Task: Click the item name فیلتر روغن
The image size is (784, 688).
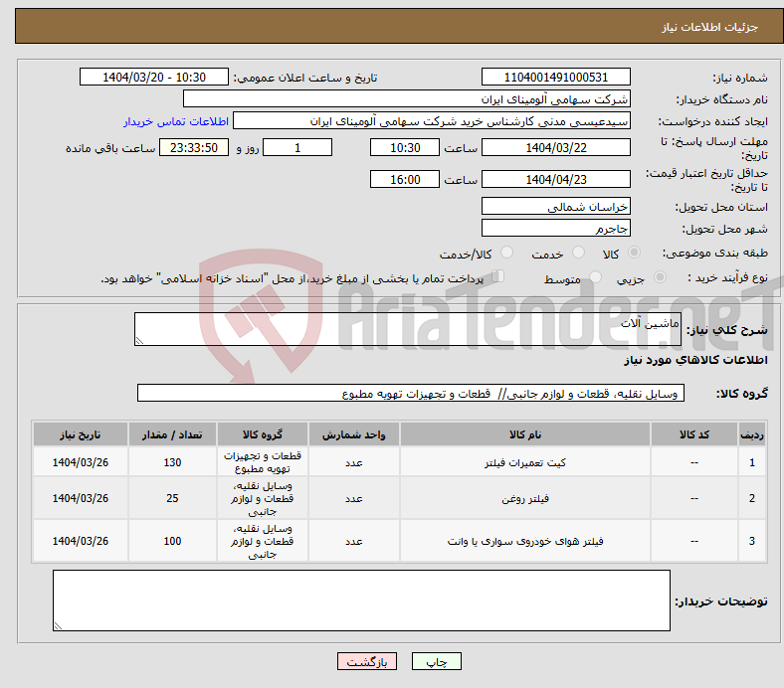Action: (525, 498)
